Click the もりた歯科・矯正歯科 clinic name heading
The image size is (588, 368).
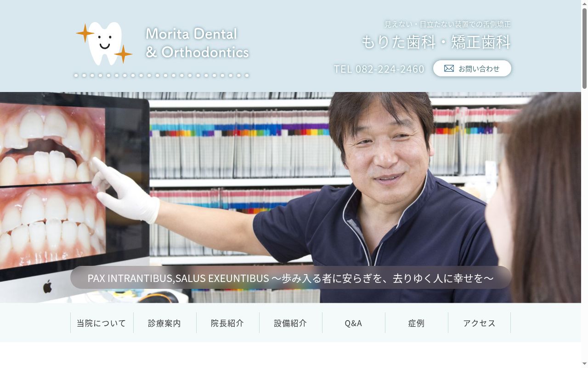coord(436,42)
